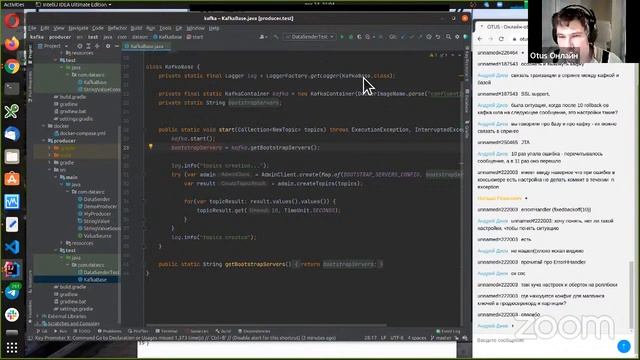
Task: Open Search Everywhere magnifier in IntelliJ toolbar
Action: [448, 37]
